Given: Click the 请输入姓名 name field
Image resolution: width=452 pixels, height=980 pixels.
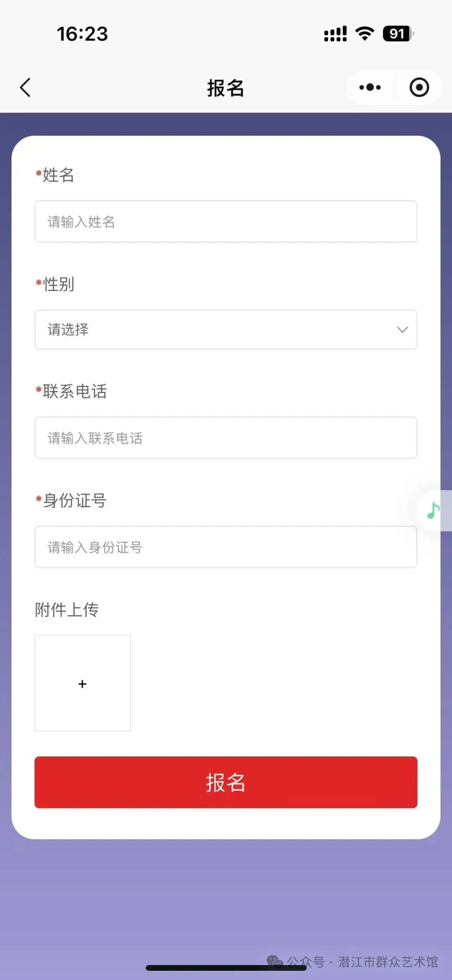Looking at the screenshot, I should [226, 221].
